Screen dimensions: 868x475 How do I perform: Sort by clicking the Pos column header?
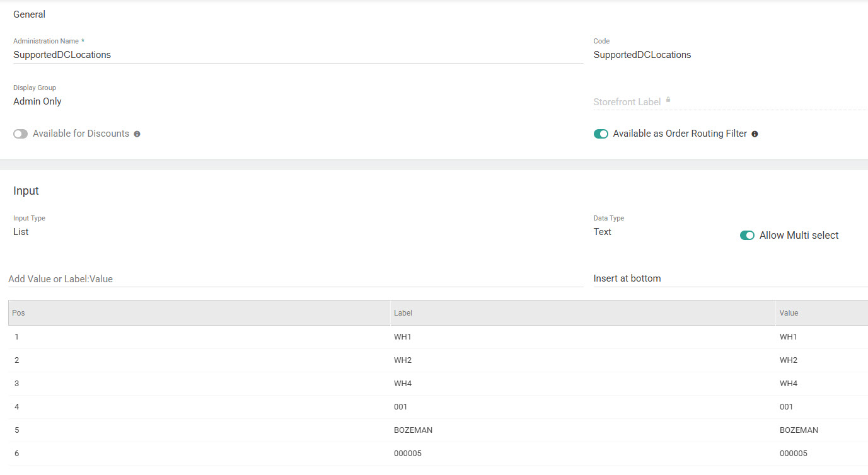tap(18, 312)
